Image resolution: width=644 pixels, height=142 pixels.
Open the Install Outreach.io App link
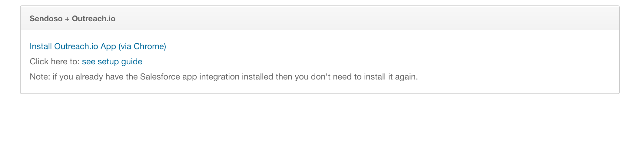98,46
